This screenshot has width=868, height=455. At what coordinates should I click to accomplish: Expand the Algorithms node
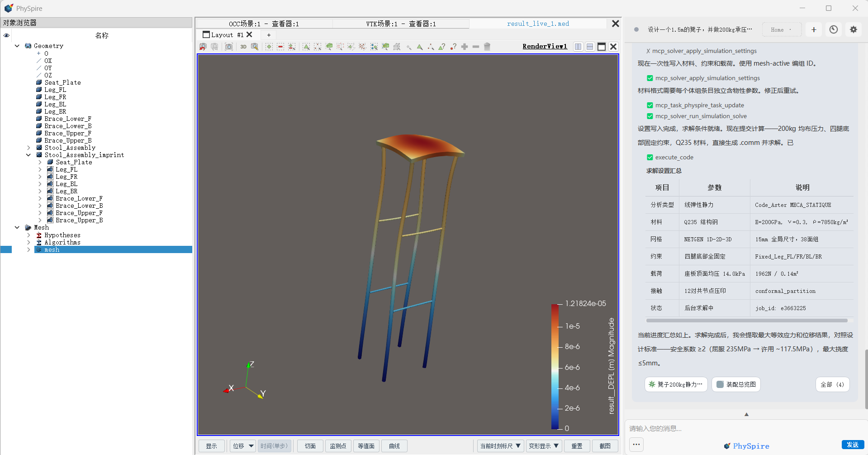[x=28, y=242]
